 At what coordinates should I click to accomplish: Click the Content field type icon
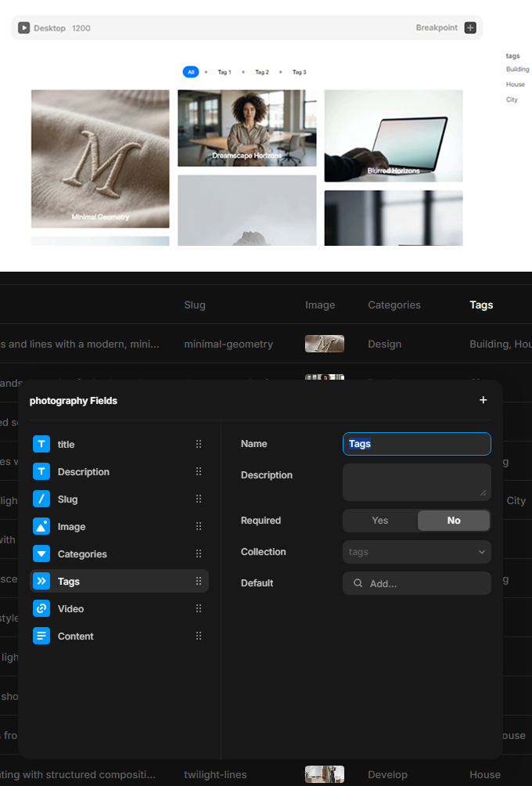click(x=41, y=636)
